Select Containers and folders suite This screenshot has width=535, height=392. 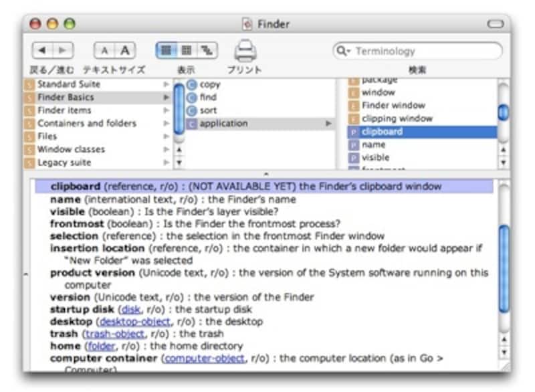coord(86,123)
